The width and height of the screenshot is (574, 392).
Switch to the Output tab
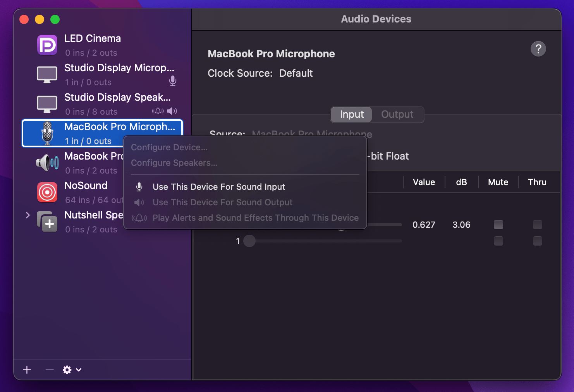click(x=397, y=114)
